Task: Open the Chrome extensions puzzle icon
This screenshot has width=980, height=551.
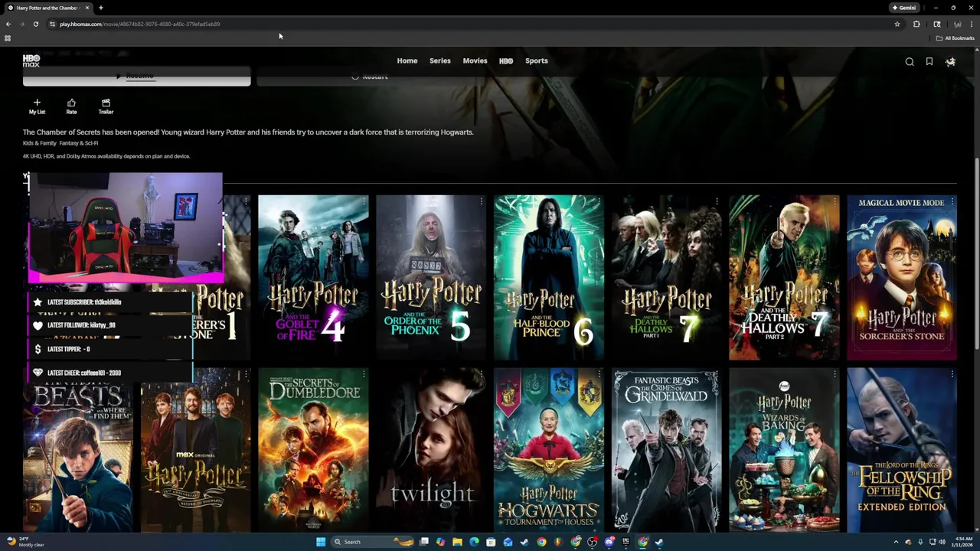Action: (916, 24)
